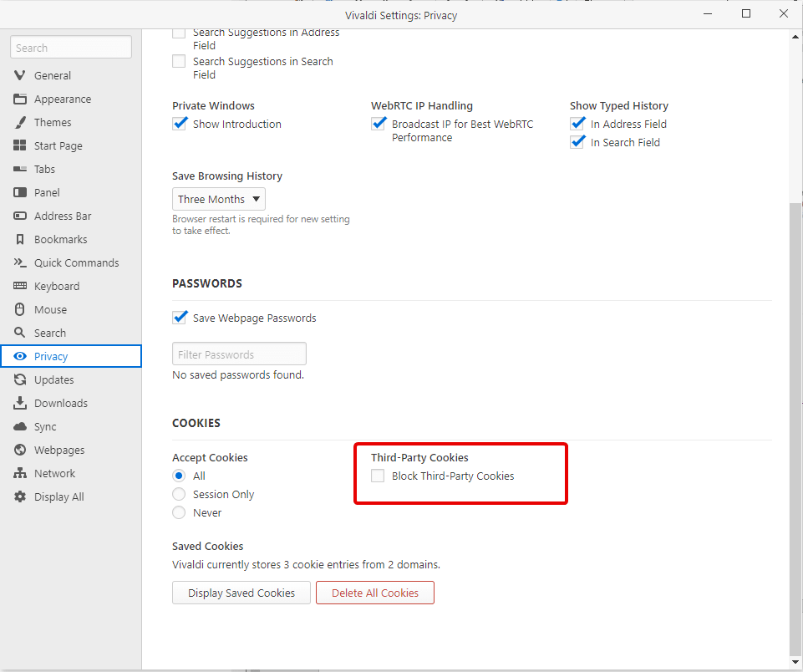Click the Quick Commands label

pos(77,262)
